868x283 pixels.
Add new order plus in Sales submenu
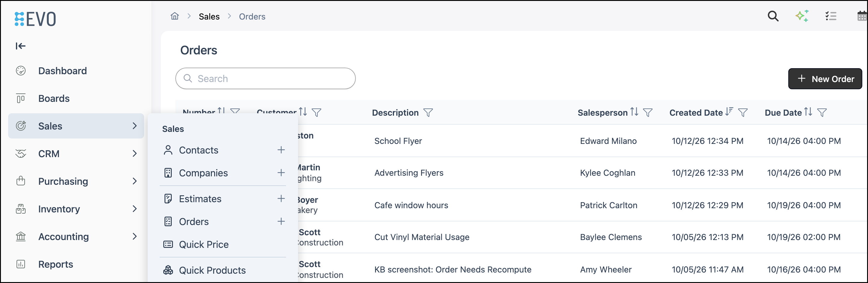click(281, 221)
